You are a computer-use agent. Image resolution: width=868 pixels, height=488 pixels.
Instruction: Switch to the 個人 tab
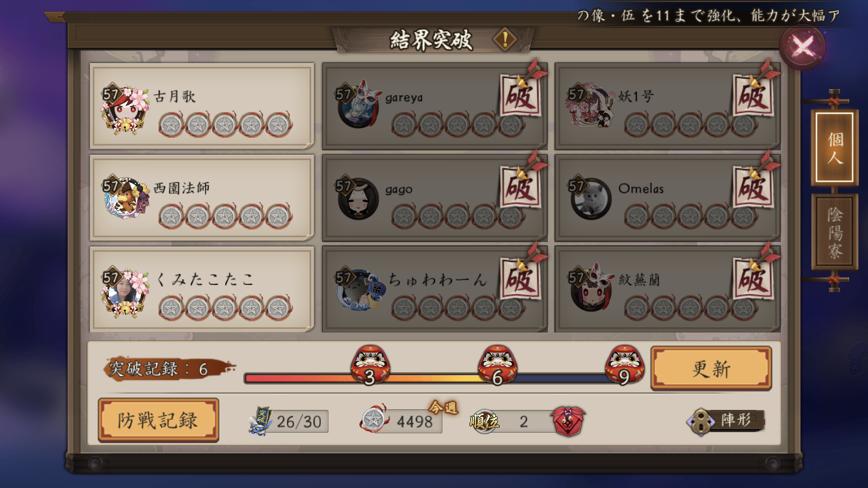coord(834,148)
